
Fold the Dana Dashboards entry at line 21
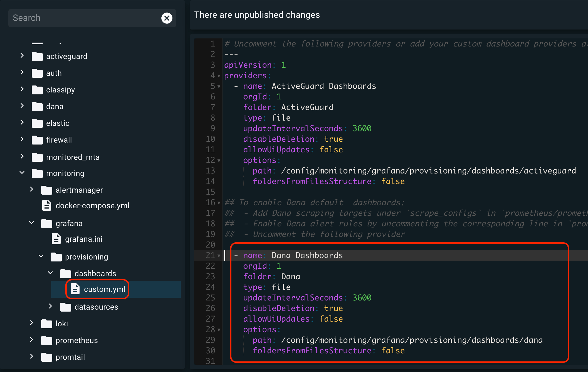(x=219, y=256)
